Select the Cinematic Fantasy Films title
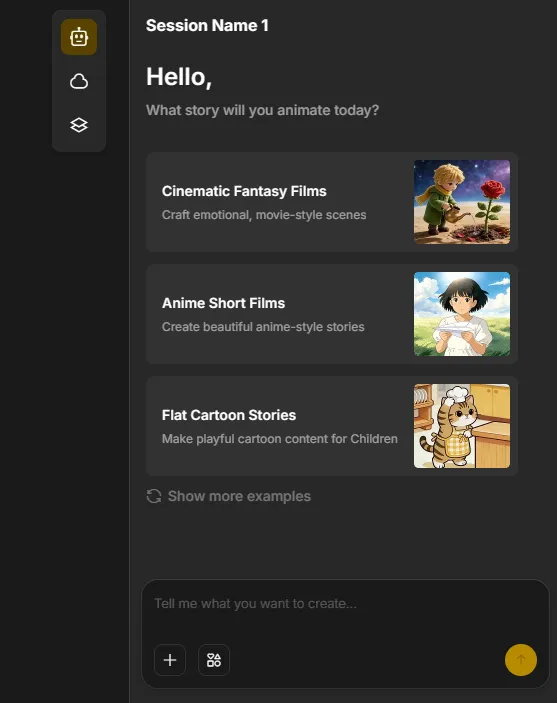 point(244,191)
